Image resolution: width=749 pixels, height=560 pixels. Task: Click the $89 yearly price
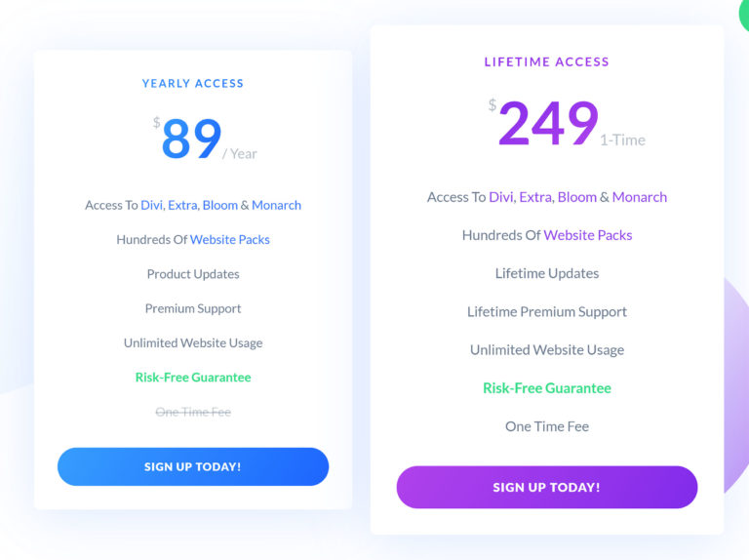[x=191, y=139]
